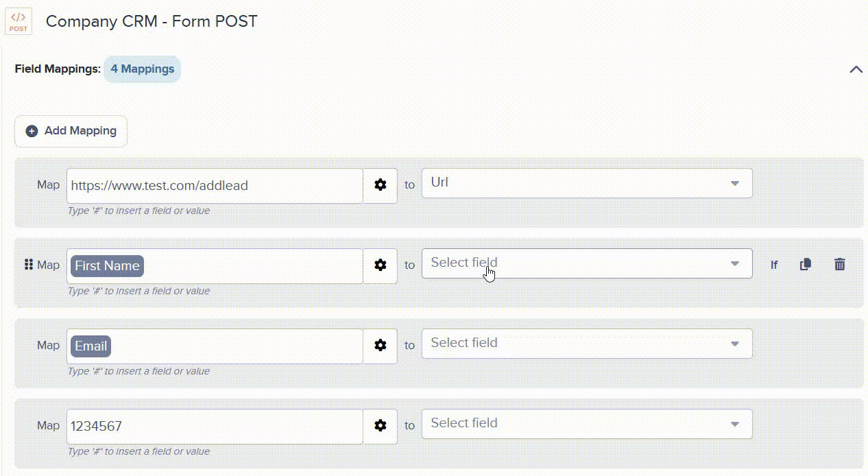
Task: Open Select field dropdown for 1234567 row
Action: [587, 424]
